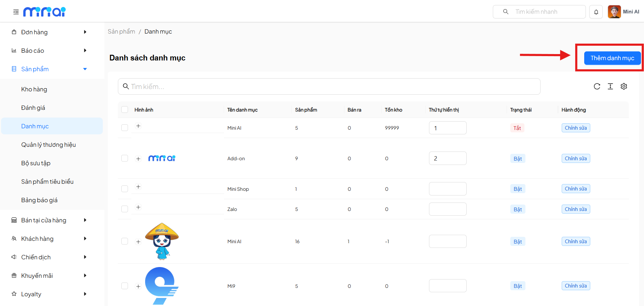Click the plus icon in Add-on row
This screenshot has width=644, height=306.
click(138, 159)
